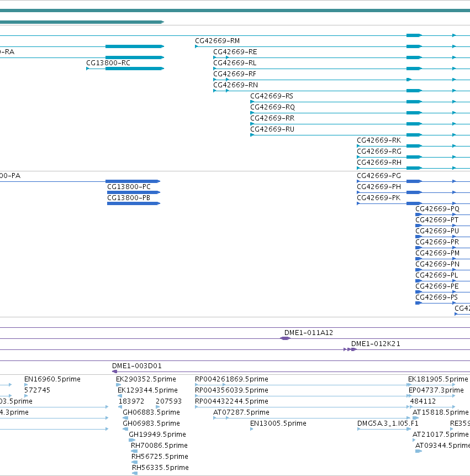The width and height of the screenshot is (470, 476).
Task: Click transcript CG42669-RR label
Action: (x=272, y=118)
